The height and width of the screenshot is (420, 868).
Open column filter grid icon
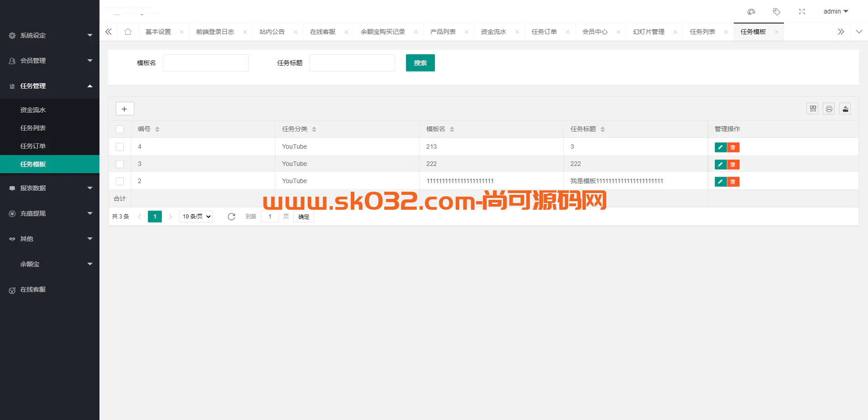(x=812, y=109)
